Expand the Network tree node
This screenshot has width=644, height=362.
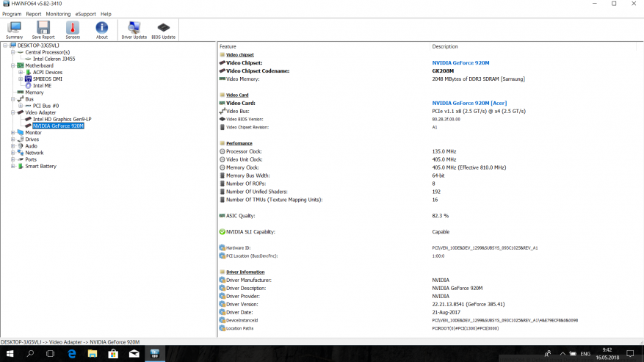[x=13, y=153]
